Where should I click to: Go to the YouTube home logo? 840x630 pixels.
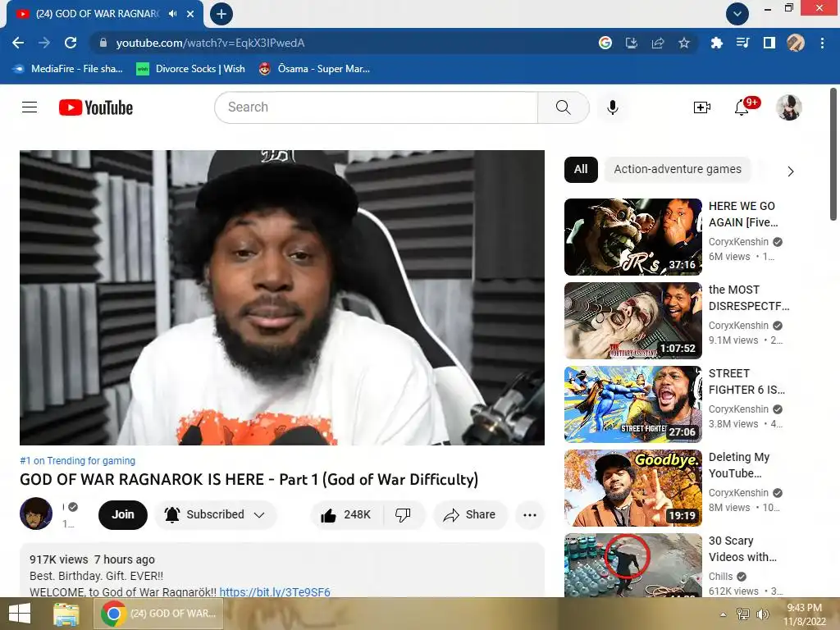(96, 107)
